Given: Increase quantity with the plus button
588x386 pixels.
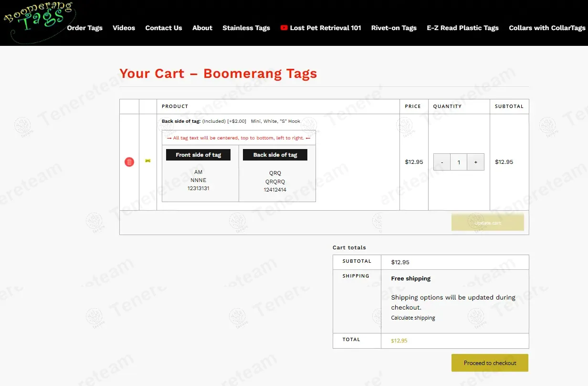Looking at the screenshot, I should 476,162.
